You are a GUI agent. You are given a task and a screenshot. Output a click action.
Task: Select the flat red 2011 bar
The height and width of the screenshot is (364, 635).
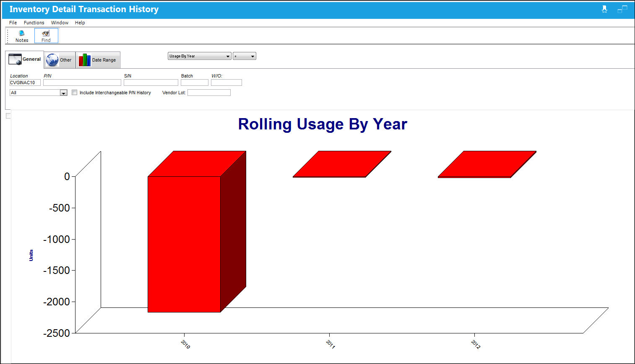[x=342, y=164]
